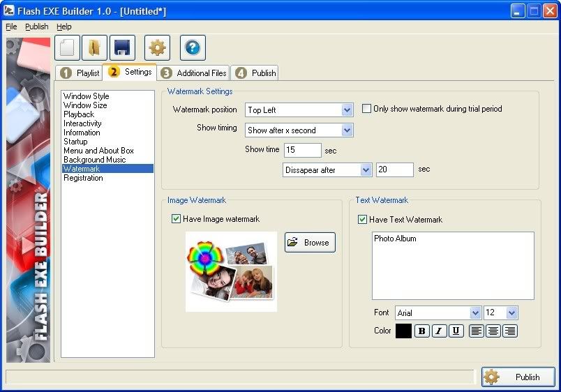Uncheck Have Text Watermark
Screen dimensions: 561x392
pyautogui.click(x=362, y=220)
